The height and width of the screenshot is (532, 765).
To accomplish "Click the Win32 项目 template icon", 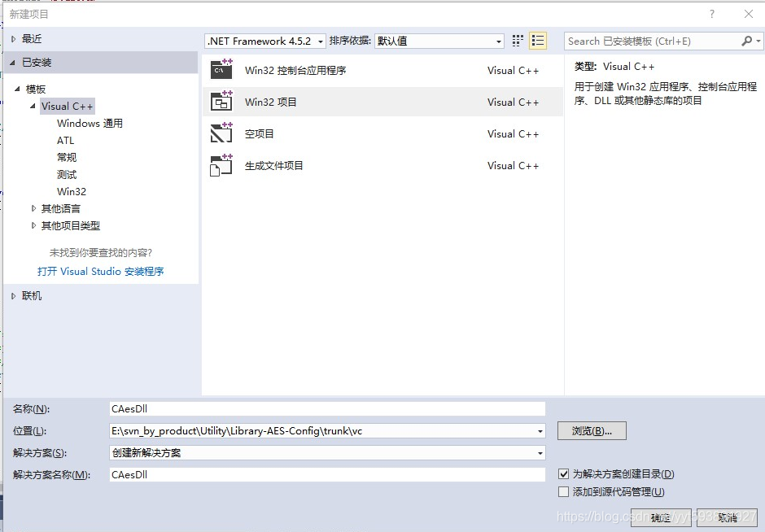I will point(221,101).
